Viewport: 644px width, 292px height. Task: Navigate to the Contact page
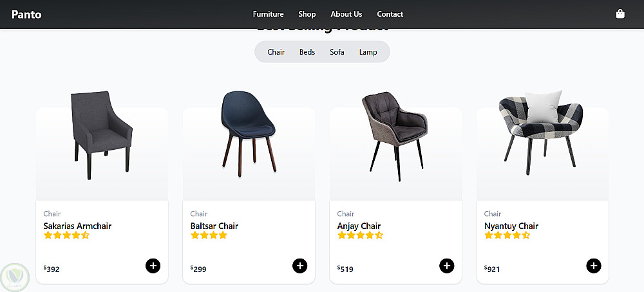390,14
